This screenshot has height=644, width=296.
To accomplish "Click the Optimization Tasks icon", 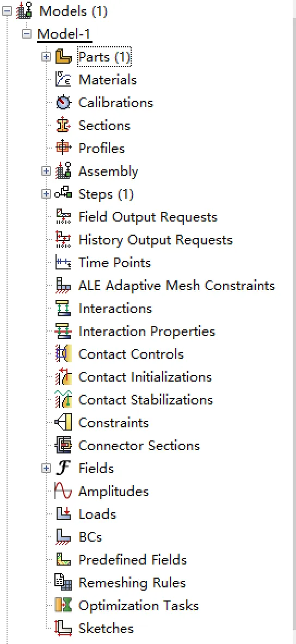I will (x=63, y=605).
